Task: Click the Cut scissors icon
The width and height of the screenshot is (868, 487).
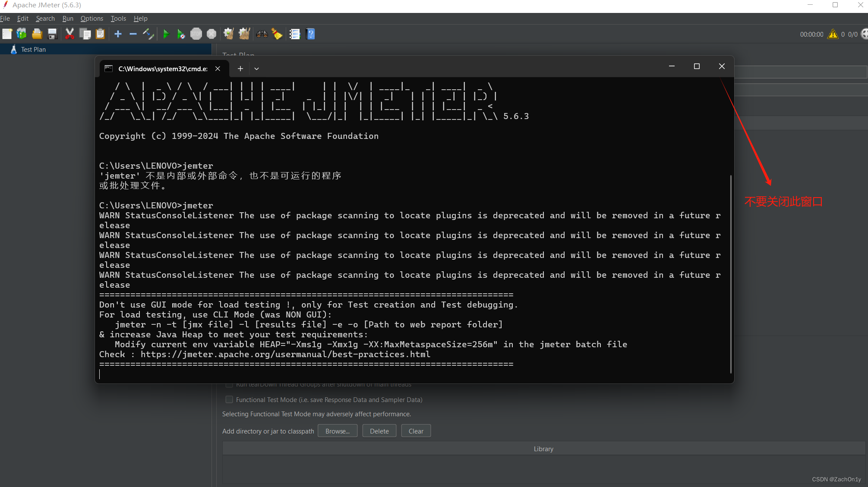Action: [x=69, y=34]
